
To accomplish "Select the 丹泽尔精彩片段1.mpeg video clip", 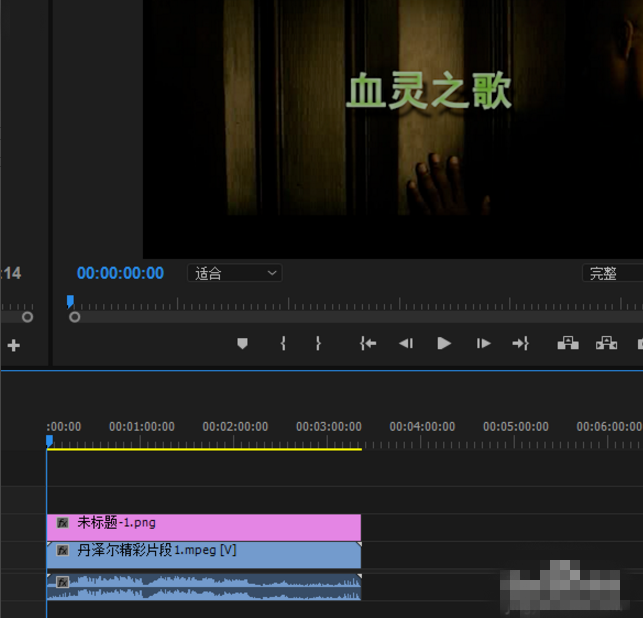I will pyautogui.click(x=204, y=555).
